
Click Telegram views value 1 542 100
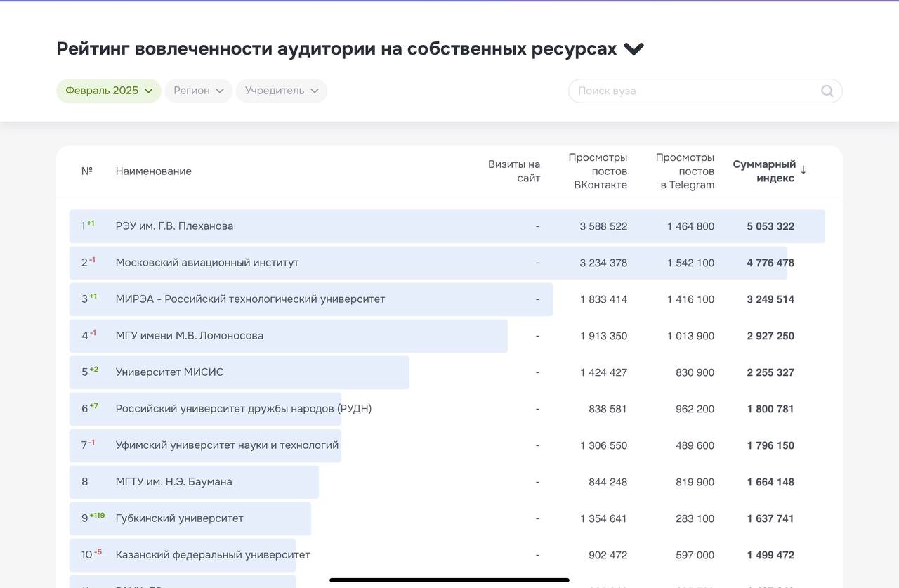click(x=690, y=263)
